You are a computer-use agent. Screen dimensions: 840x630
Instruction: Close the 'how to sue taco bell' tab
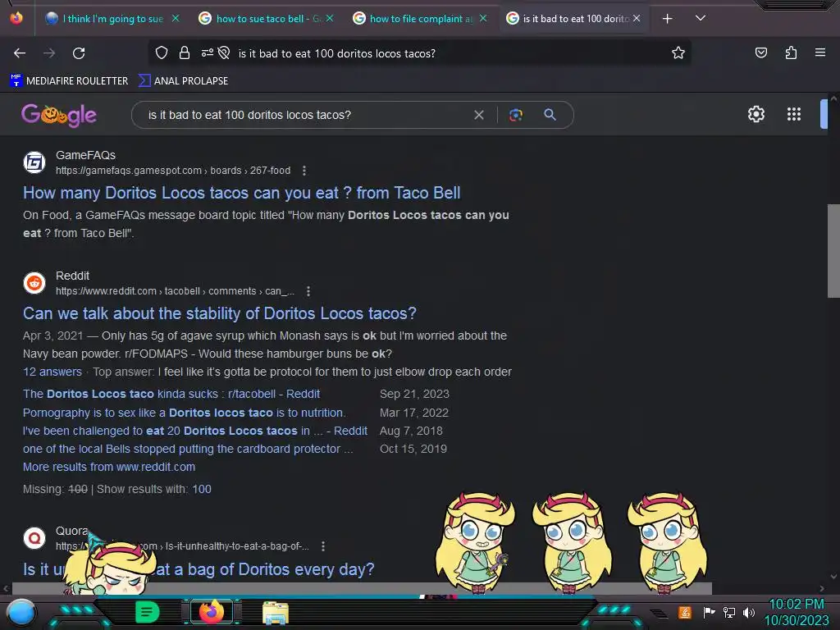point(330,18)
